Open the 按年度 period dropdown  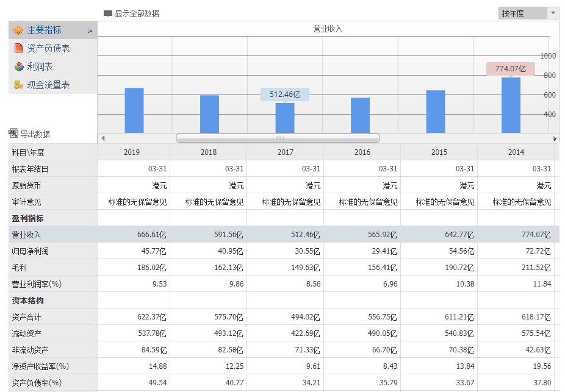[x=526, y=12]
